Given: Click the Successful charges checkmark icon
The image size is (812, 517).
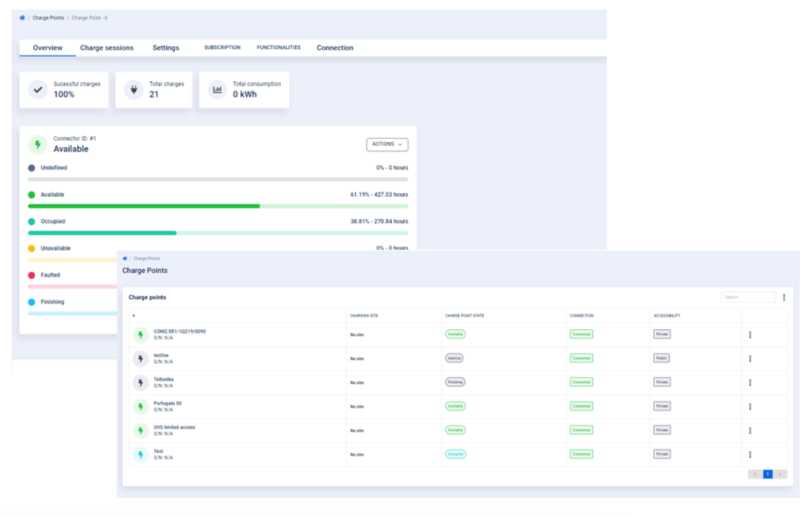Looking at the screenshot, I should pyautogui.click(x=38, y=90).
